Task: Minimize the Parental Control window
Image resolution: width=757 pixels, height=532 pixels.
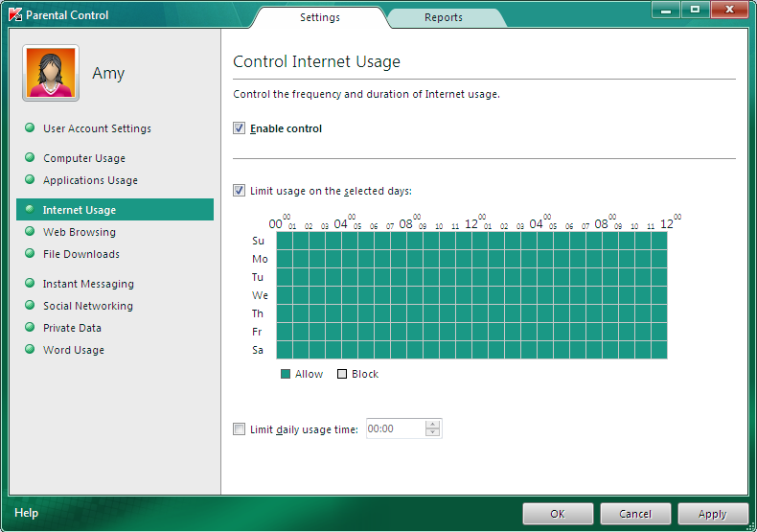Action: click(x=666, y=10)
